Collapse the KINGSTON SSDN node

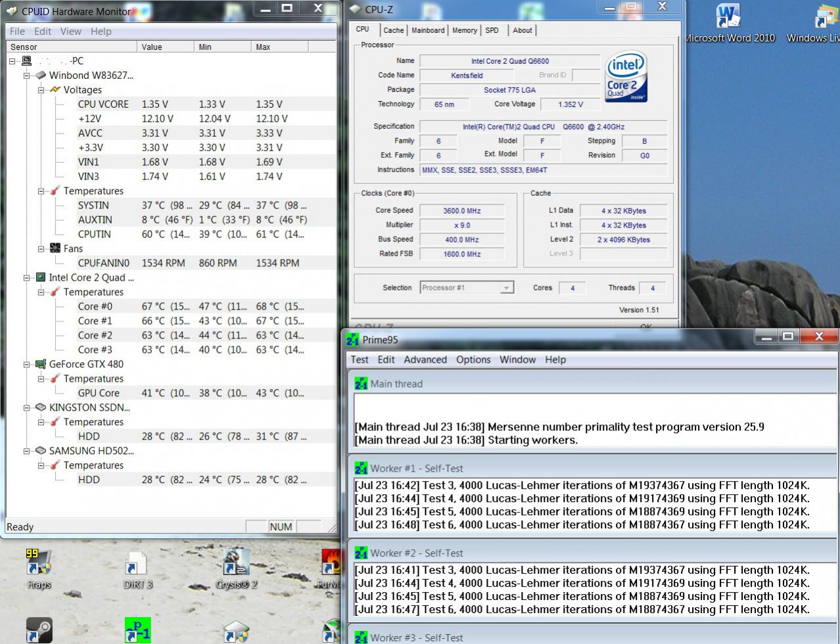tap(27, 407)
